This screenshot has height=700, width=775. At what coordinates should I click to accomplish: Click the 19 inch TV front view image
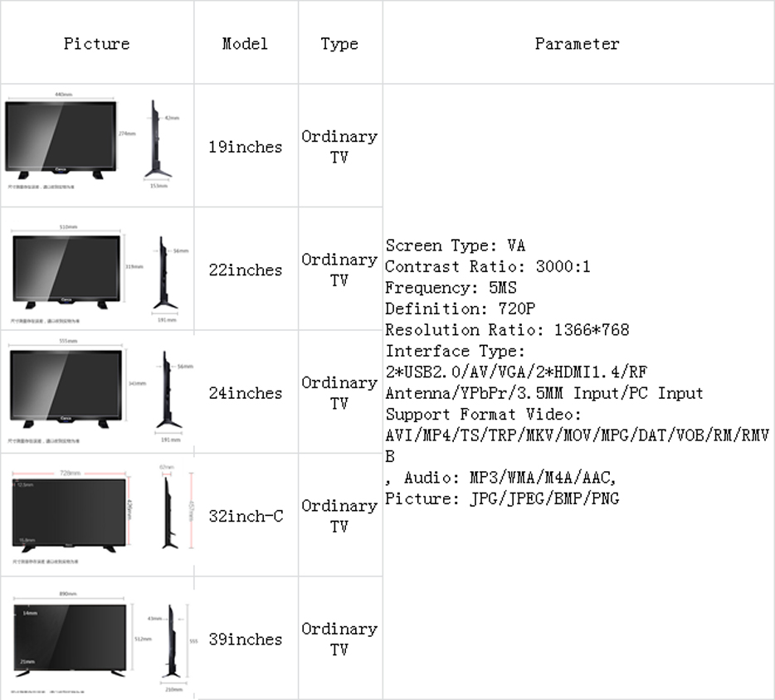62,137
